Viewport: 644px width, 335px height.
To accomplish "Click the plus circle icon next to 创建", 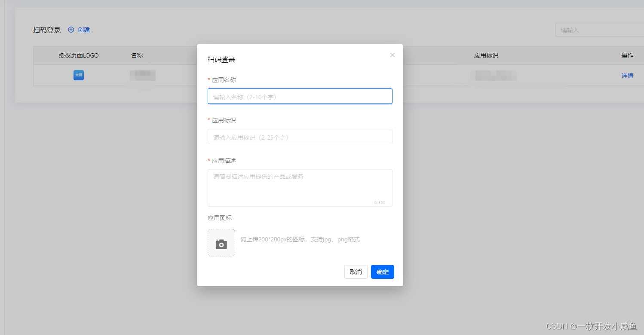I will [71, 30].
